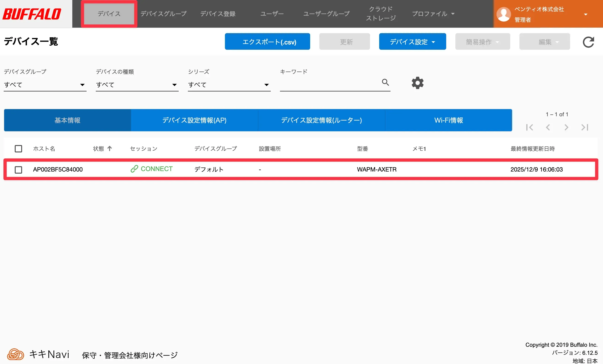Viewport: 603px width, 364px height.
Task: Toggle the select-all header checkbox
Action: coord(18,149)
